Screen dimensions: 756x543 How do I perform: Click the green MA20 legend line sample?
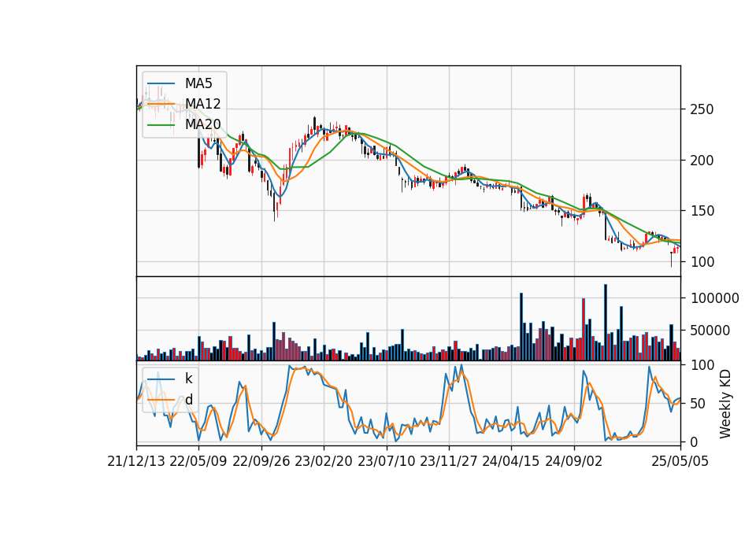point(161,125)
